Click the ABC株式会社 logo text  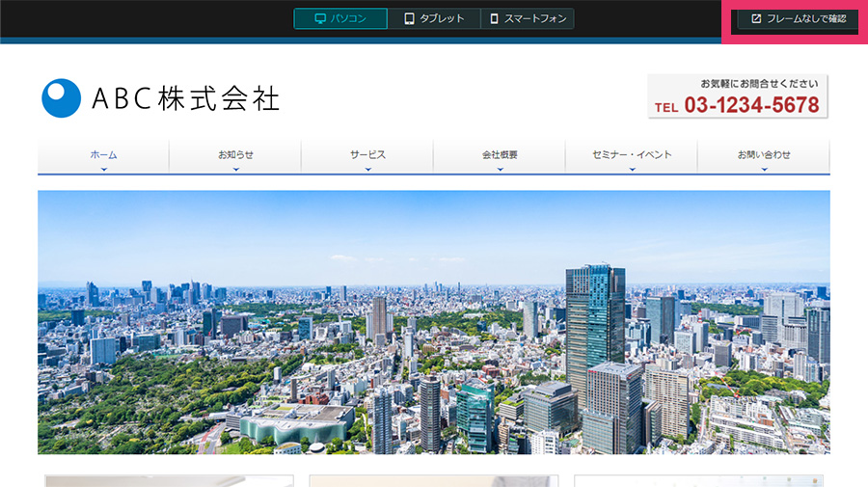point(186,98)
